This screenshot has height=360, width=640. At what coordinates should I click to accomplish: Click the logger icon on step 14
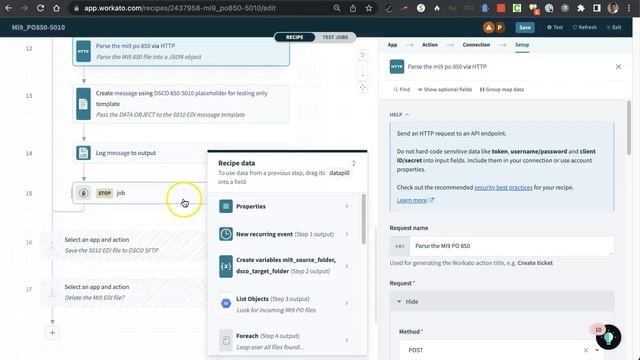pos(83,153)
